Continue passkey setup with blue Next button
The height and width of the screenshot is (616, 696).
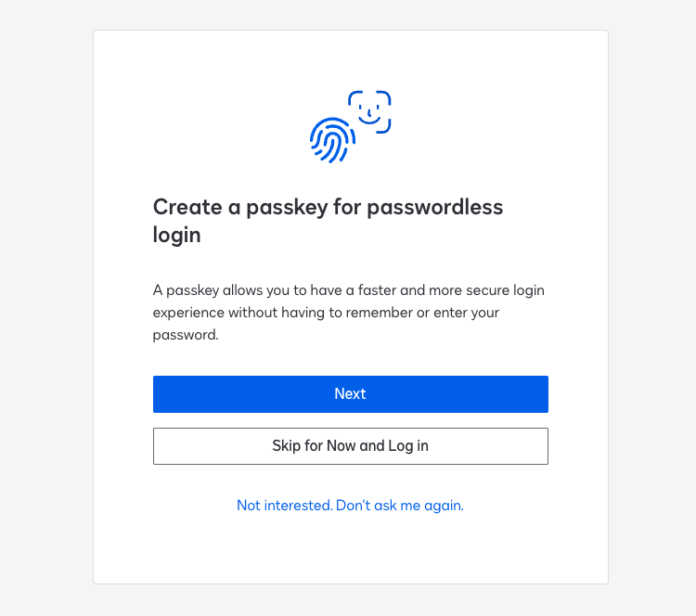[x=351, y=394]
